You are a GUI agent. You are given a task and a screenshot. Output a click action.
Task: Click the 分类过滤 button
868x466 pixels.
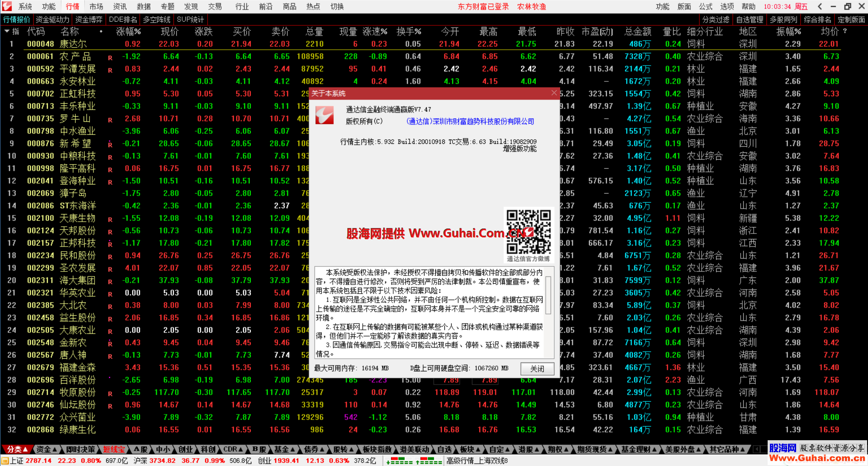point(716,19)
